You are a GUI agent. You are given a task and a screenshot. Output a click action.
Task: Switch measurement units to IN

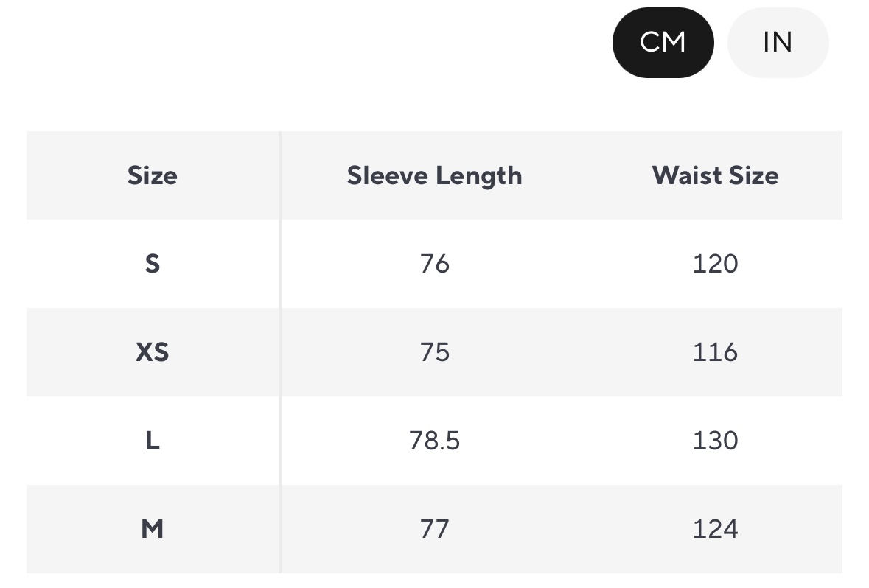click(778, 43)
